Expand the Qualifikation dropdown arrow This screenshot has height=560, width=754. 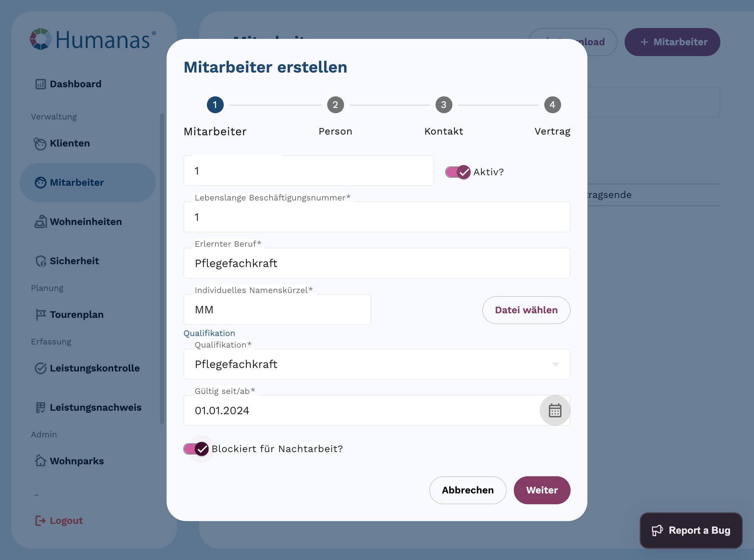(x=556, y=364)
